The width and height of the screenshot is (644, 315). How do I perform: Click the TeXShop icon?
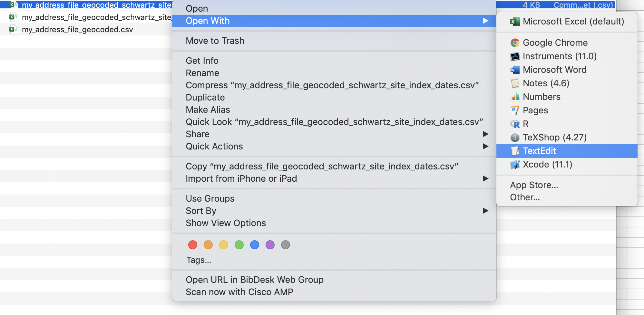(515, 138)
